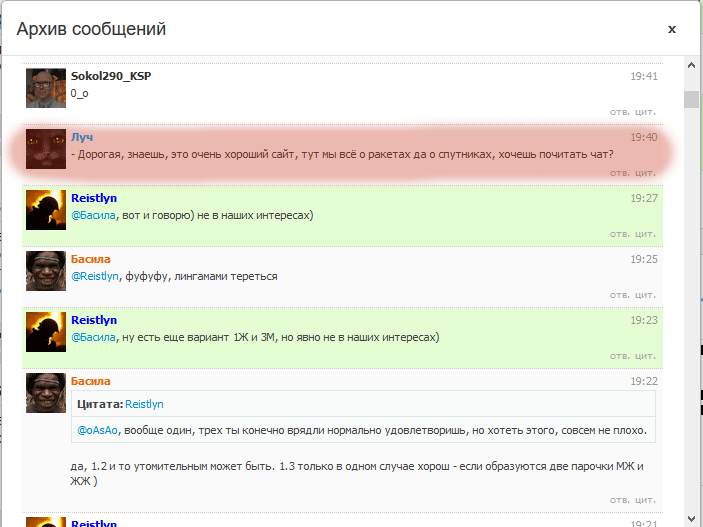The width and height of the screenshot is (703, 527).
Task: Quote Луч's 19:40 message with цит.
Action: point(645,173)
